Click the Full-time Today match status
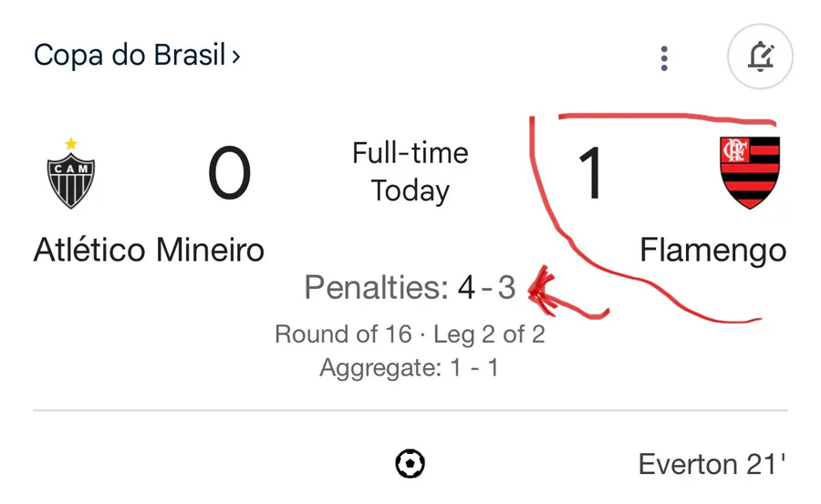821x504 pixels. tap(410, 171)
